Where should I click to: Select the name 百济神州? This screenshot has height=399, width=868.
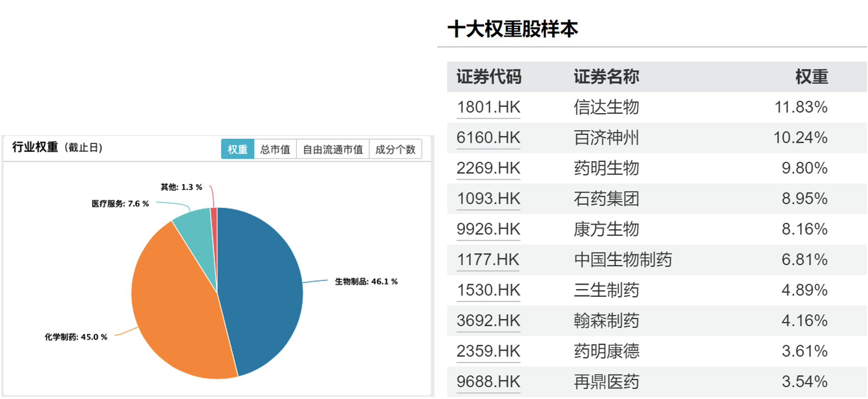pyautogui.click(x=606, y=137)
